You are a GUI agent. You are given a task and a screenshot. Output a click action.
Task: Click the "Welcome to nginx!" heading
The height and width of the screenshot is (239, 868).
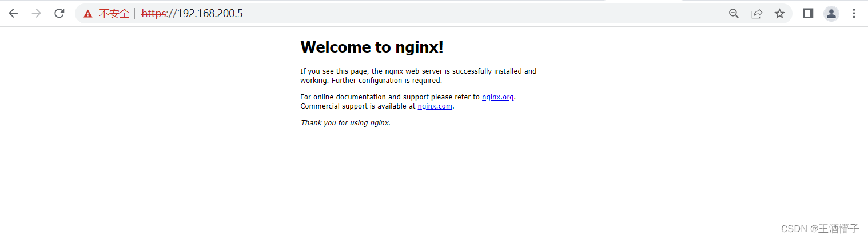pyautogui.click(x=372, y=47)
